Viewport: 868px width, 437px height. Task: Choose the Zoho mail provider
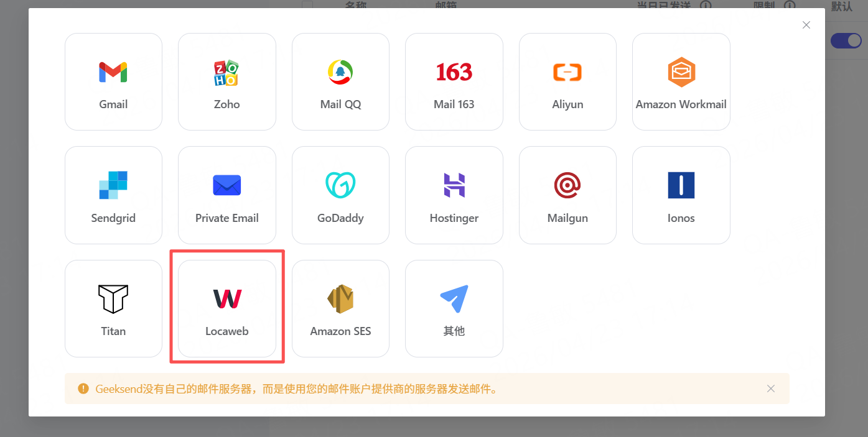coord(226,81)
